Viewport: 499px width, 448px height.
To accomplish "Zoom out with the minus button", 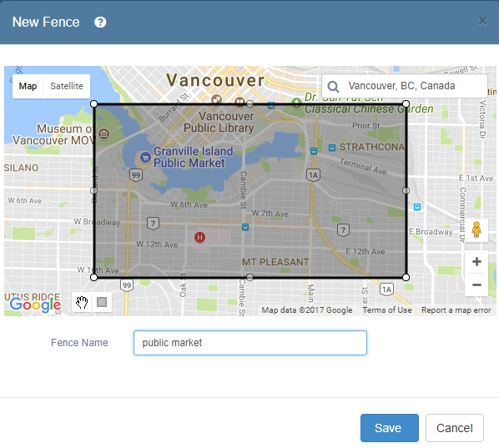I will tap(476, 284).
